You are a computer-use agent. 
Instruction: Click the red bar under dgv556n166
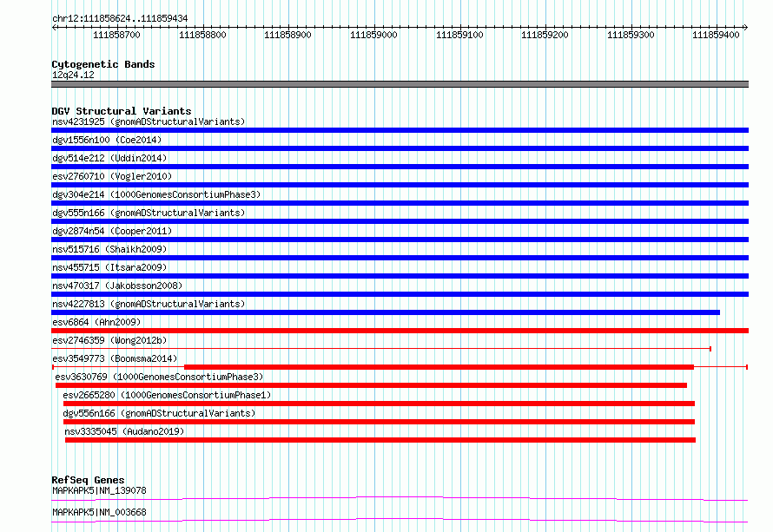point(379,422)
